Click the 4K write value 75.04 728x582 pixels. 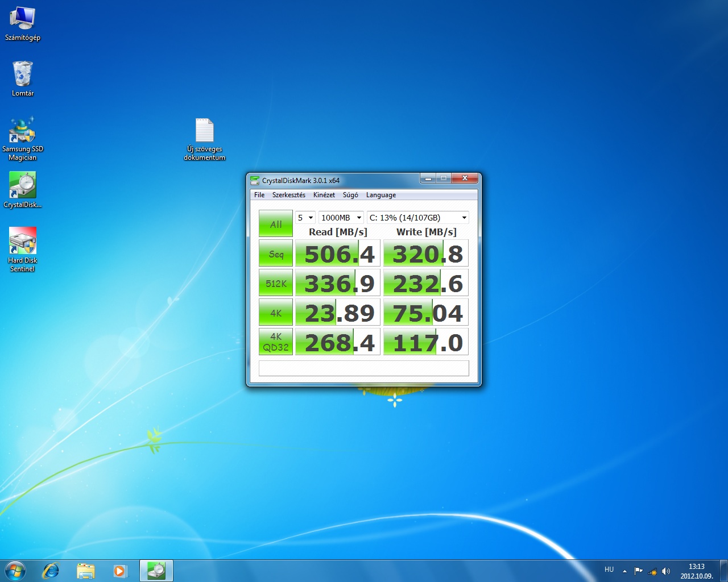click(426, 313)
